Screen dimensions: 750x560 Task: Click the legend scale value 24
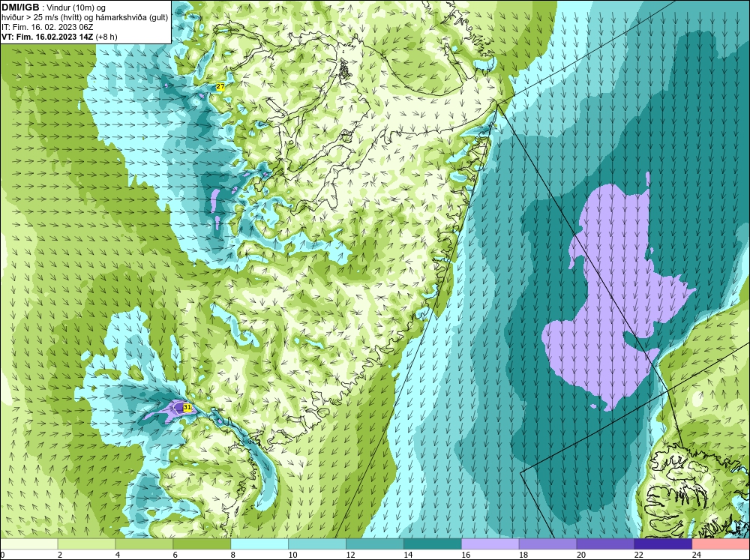(697, 555)
